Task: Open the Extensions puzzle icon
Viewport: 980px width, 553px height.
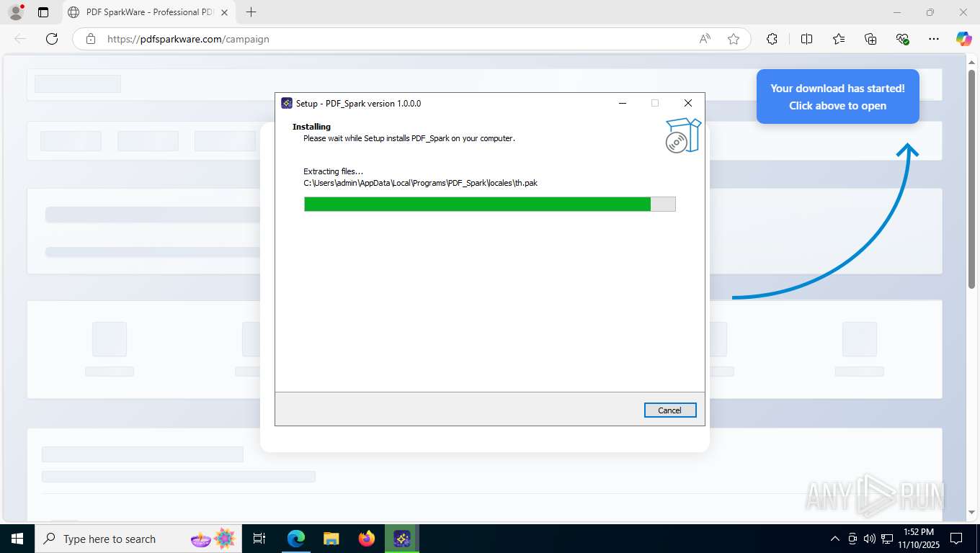Action: pyautogui.click(x=772, y=39)
